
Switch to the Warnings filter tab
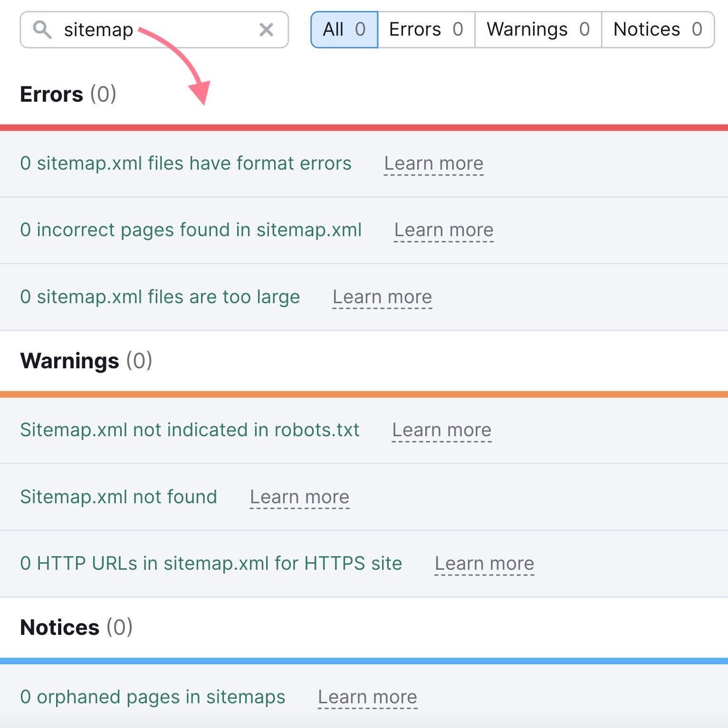[537, 29]
